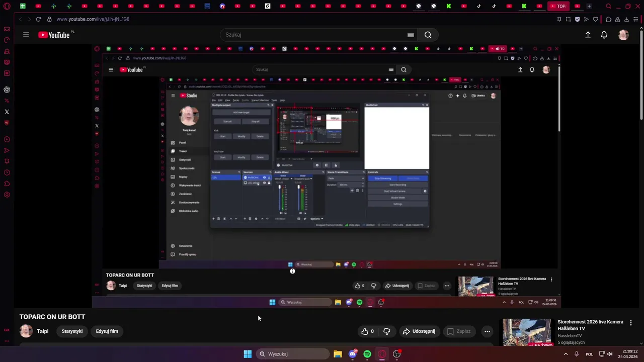Open the GX Cleaner sidebar icon
Screen dimensions: 644x362
pyautogui.click(x=7, y=51)
